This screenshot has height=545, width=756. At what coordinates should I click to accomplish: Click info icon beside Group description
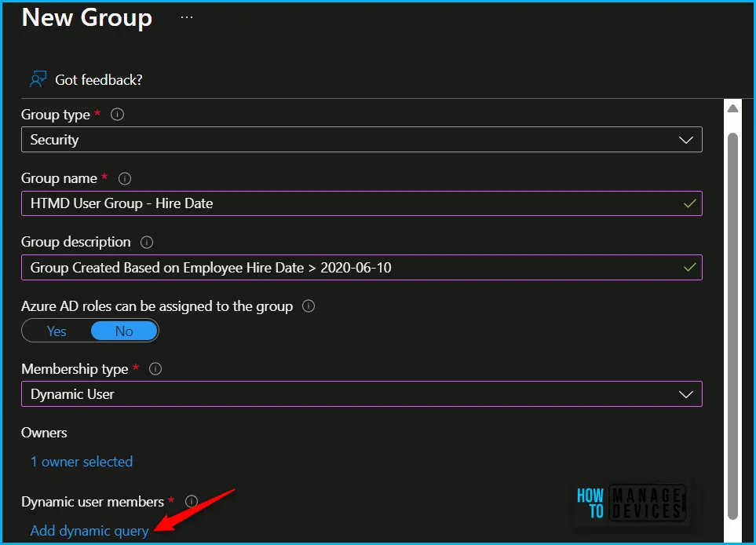[x=147, y=242]
